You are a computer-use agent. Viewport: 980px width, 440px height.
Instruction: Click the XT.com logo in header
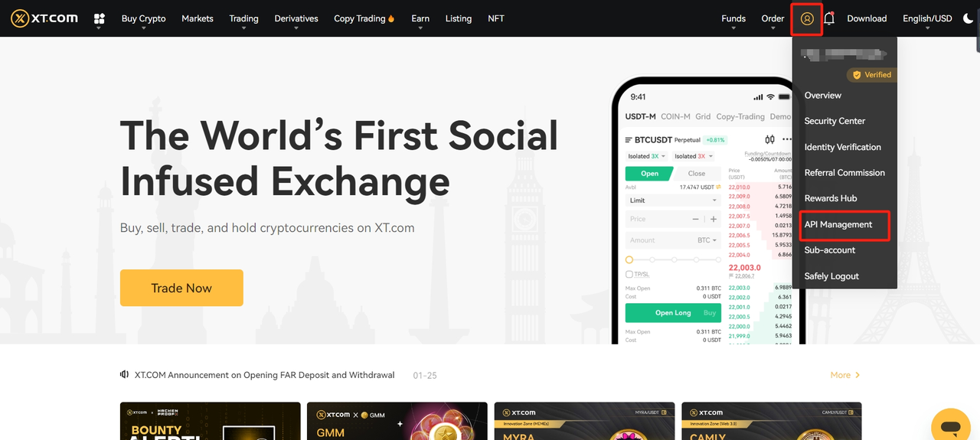point(44,18)
